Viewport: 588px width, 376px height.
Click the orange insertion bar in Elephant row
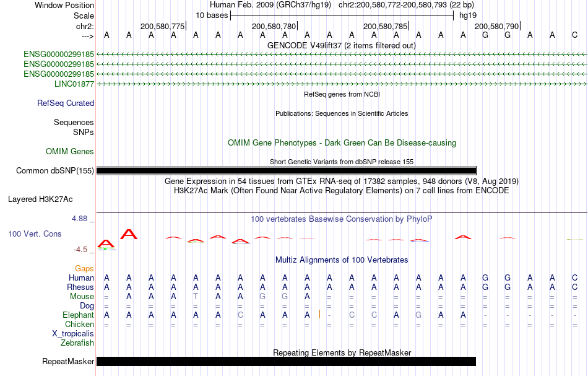[x=319, y=315]
